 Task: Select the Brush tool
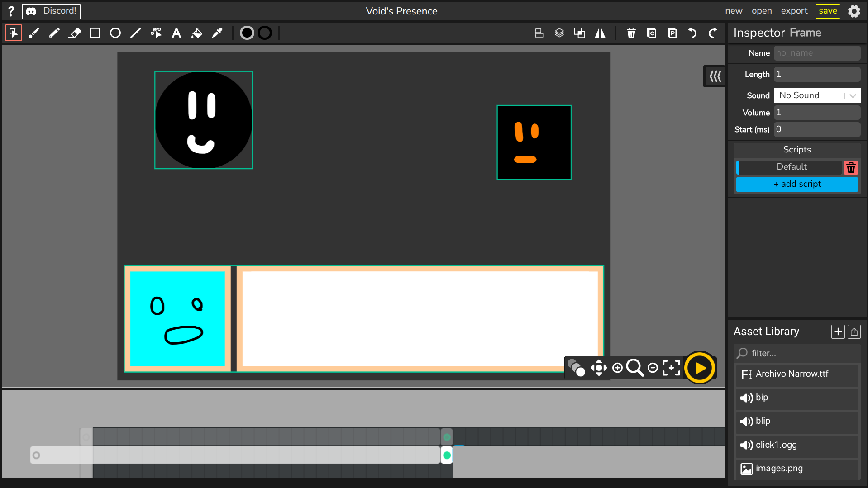[x=34, y=33]
